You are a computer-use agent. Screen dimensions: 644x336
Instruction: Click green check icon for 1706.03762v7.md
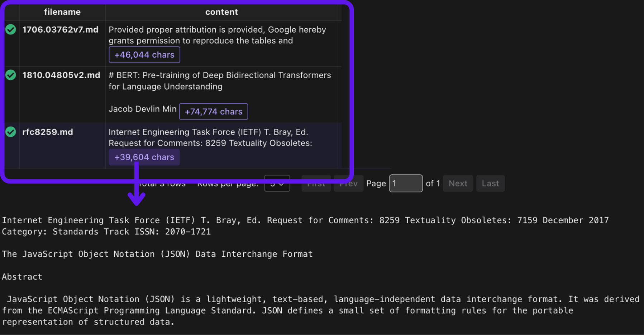(11, 29)
